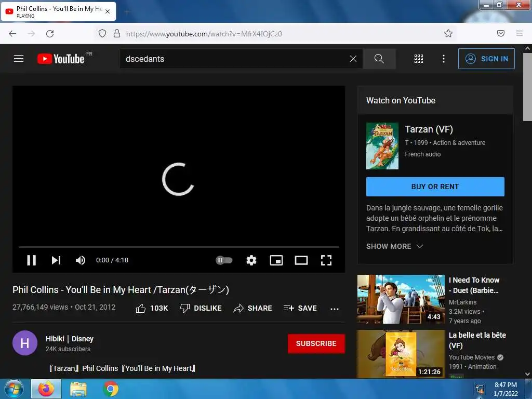Image resolution: width=532 pixels, height=399 pixels.
Task: Save page to Pocket
Action: point(501,33)
